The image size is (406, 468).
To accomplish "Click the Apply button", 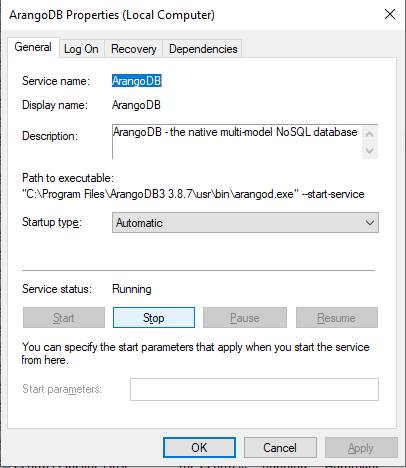I will pyautogui.click(x=361, y=448).
